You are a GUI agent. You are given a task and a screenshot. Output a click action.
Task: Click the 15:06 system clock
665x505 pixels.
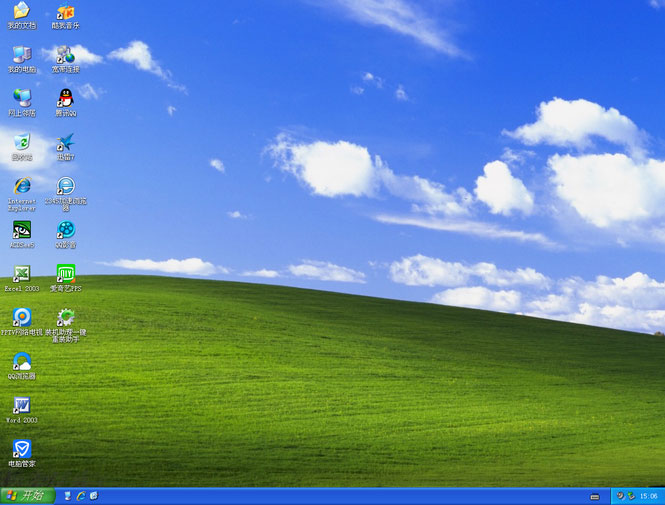coord(648,496)
